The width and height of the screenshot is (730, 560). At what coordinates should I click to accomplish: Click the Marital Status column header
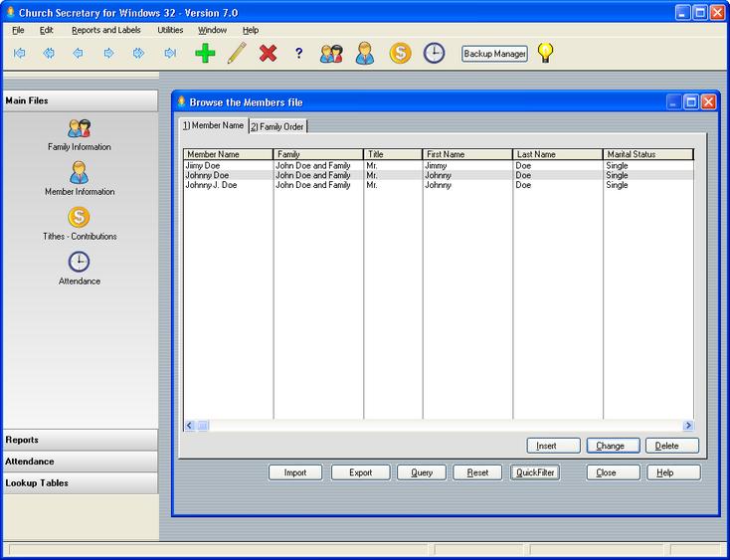pyautogui.click(x=648, y=154)
